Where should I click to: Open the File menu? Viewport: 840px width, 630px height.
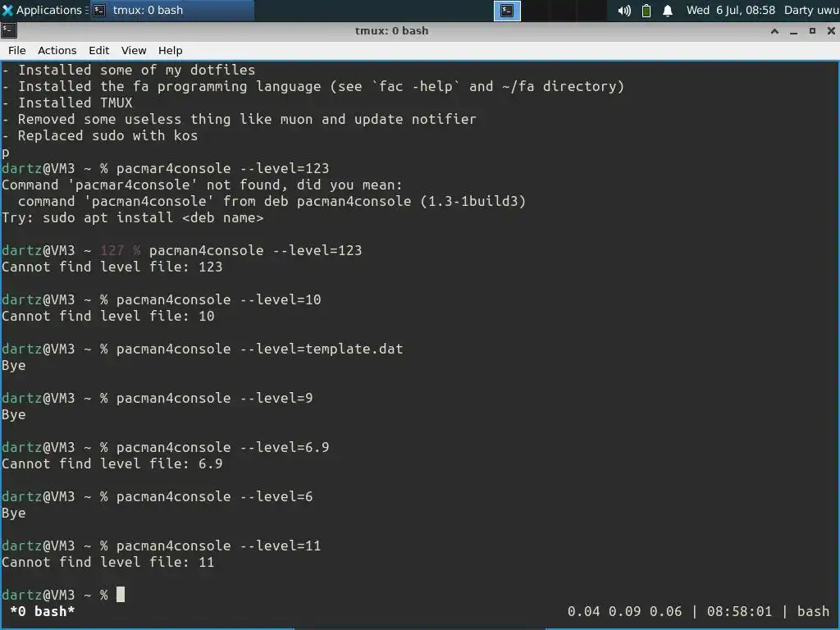(16, 50)
